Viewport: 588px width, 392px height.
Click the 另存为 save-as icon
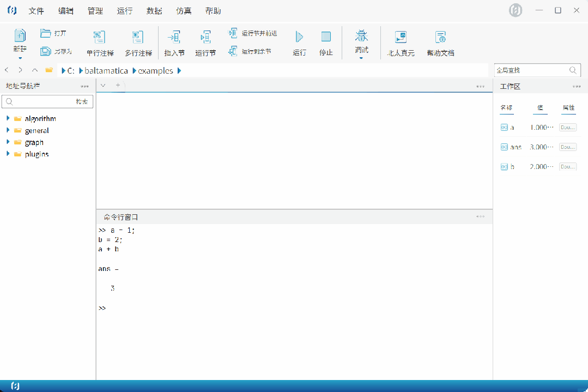(46, 51)
